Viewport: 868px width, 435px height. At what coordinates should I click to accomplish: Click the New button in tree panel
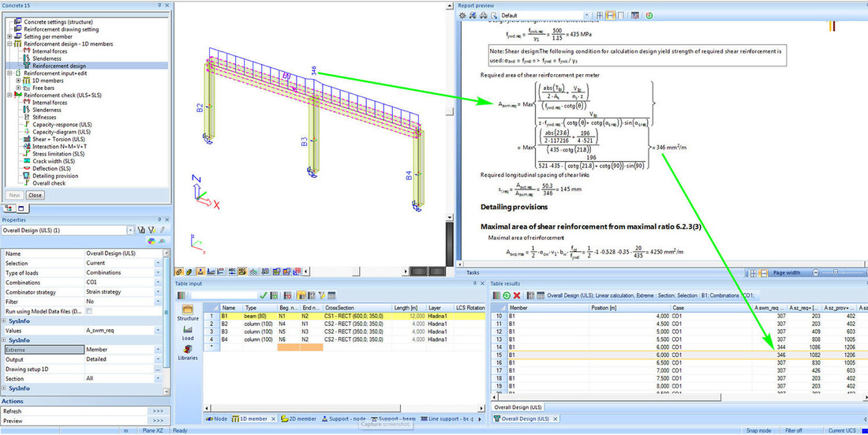coord(15,195)
